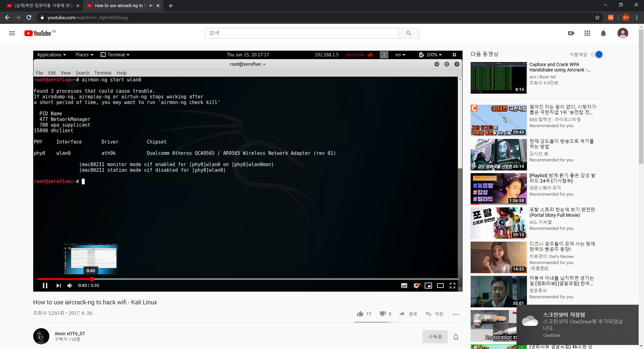Open the EBS 극한직업 video thumbnail
Viewport: 644px width, 349px height.
click(x=498, y=120)
